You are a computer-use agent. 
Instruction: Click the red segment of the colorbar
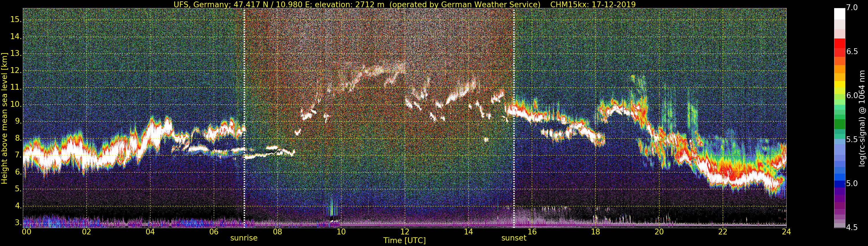click(839, 43)
